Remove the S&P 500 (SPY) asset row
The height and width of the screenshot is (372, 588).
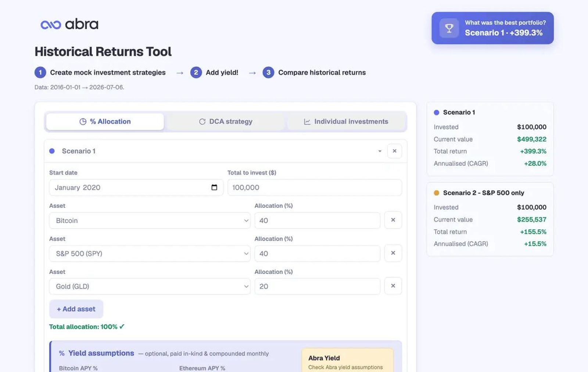(393, 253)
